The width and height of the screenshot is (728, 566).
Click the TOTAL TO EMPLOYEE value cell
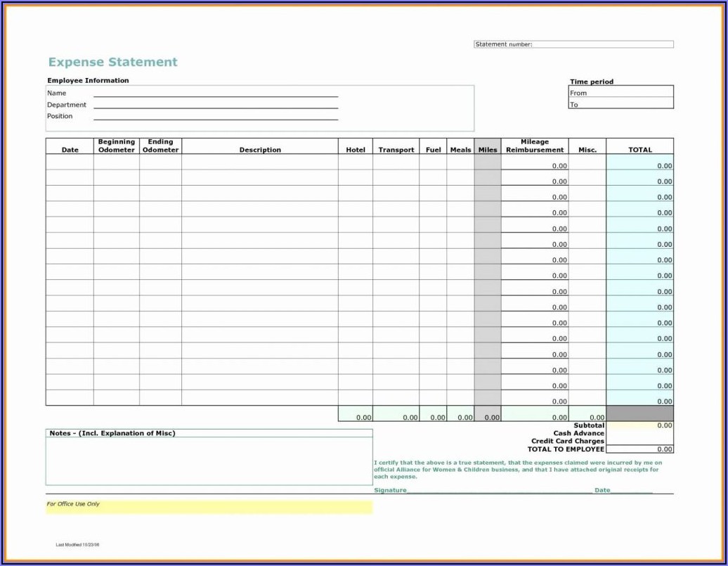pyautogui.click(x=639, y=449)
